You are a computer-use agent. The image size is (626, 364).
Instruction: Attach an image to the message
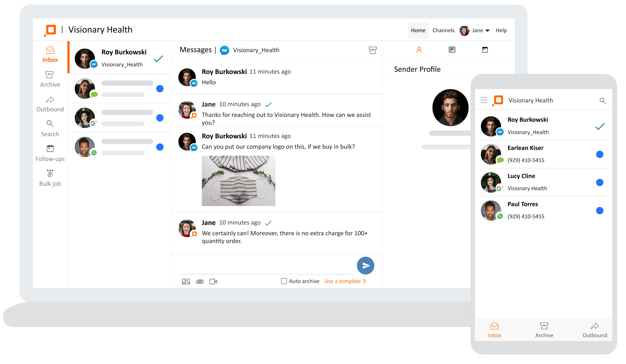coord(186,281)
